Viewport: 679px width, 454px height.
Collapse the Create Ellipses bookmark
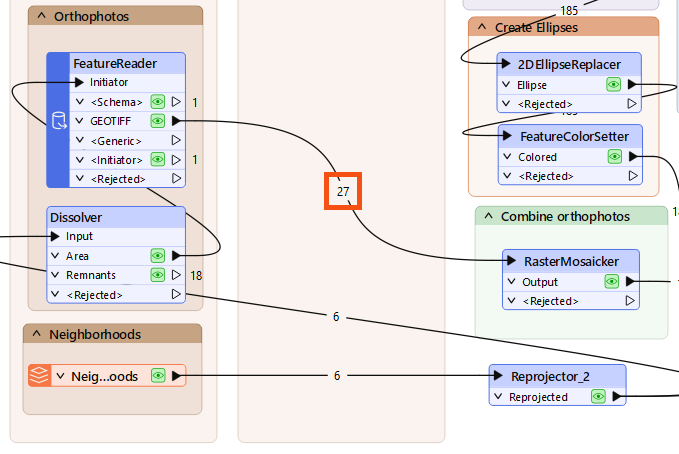[x=481, y=27]
